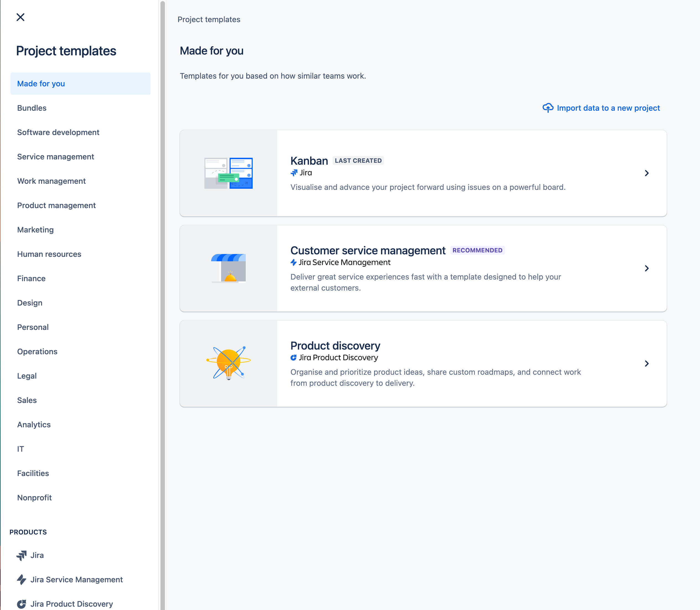Show Personal templates
This screenshot has height=610, width=700.
tap(80, 327)
